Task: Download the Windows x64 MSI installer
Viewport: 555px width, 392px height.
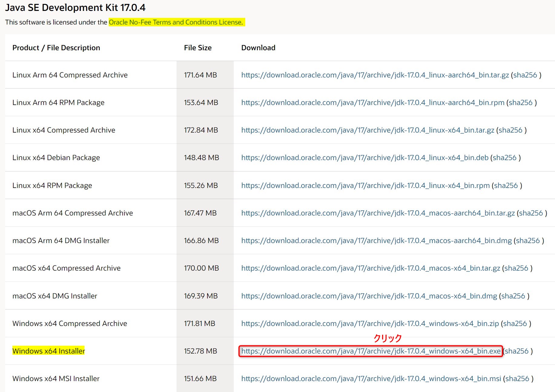Action: pyautogui.click(x=371, y=379)
